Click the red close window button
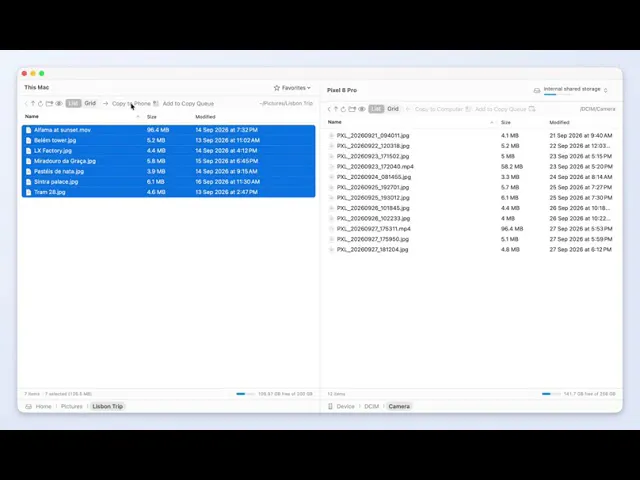The width and height of the screenshot is (640, 480). coord(24,73)
